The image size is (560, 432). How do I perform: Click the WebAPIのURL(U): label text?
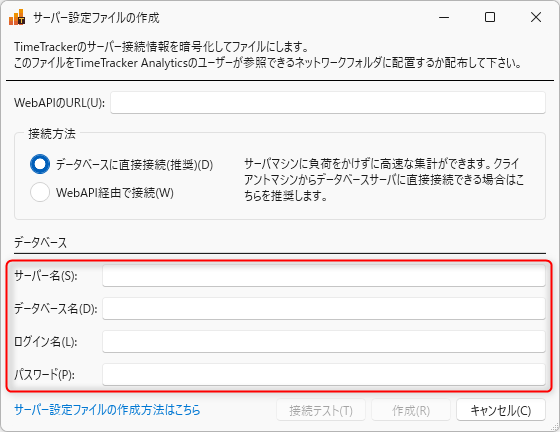[x=59, y=103]
